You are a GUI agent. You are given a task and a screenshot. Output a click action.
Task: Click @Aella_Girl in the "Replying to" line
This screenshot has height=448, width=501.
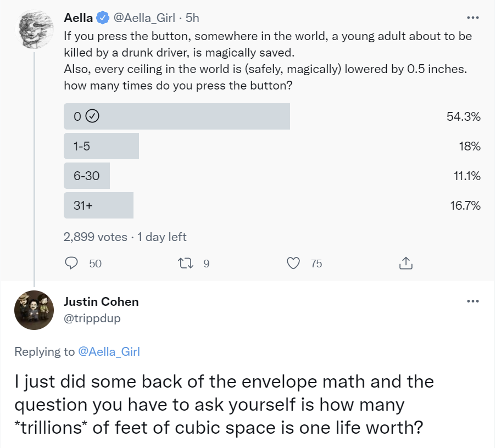109,352
